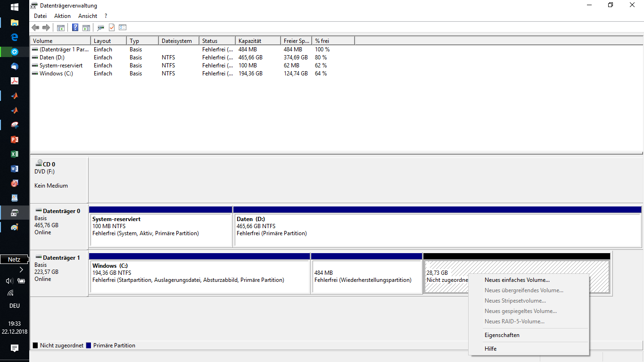Click the DEU input language indicator
Image resolution: width=644 pixels, height=362 pixels.
click(15, 306)
